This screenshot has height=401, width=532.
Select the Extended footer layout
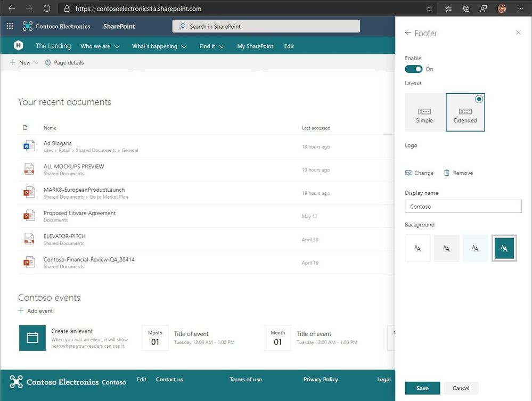pyautogui.click(x=465, y=112)
